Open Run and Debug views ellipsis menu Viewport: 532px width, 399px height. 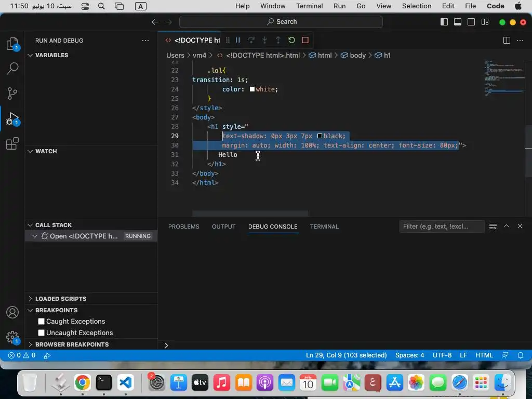tap(145, 41)
